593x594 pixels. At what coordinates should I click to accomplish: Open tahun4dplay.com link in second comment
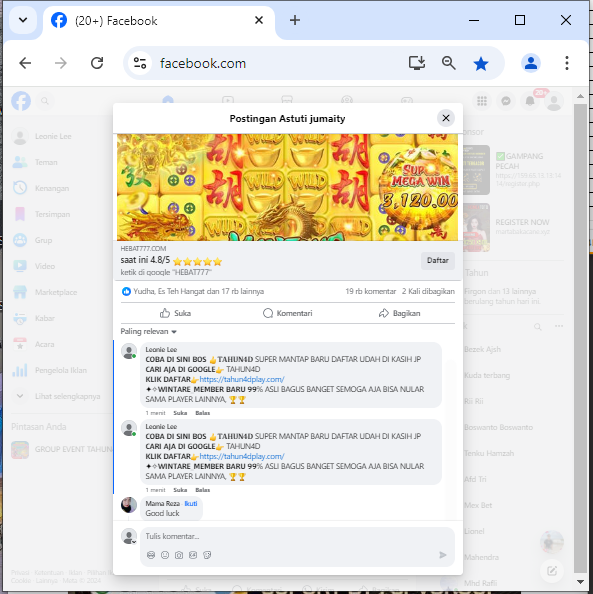242,456
